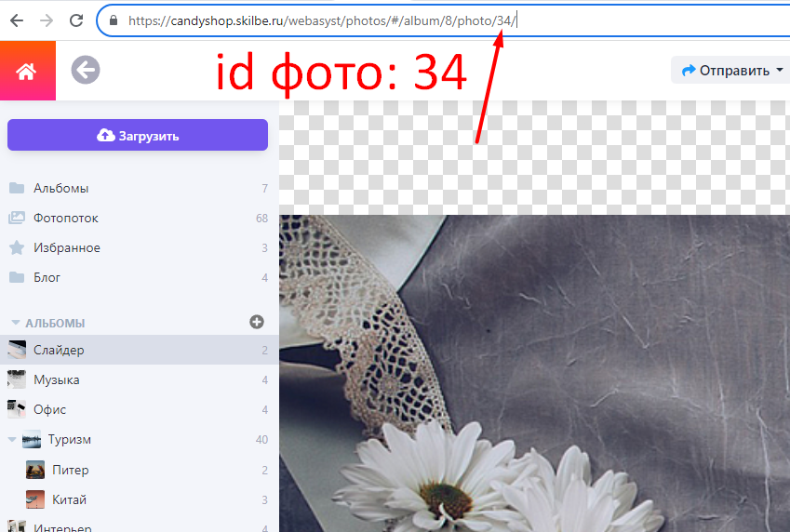This screenshot has width=790, height=532.
Task: Open Фотопоток in sidebar
Action: tap(65, 218)
